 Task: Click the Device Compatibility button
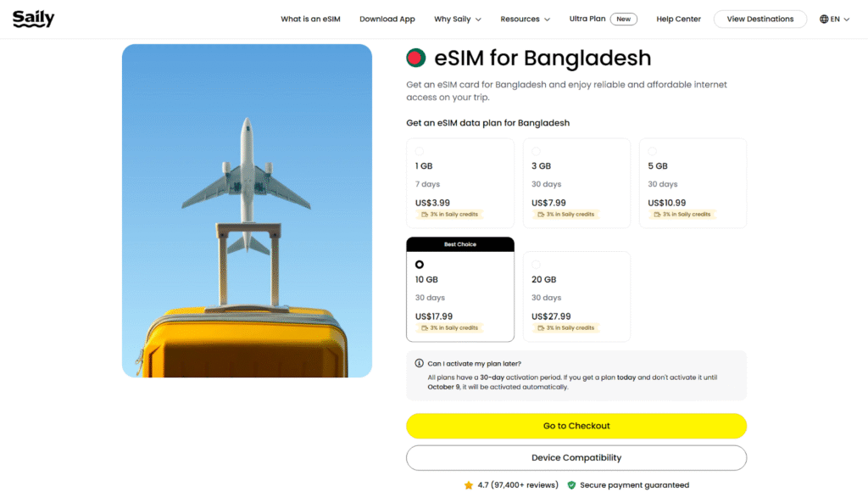click(x=576, y=458)
